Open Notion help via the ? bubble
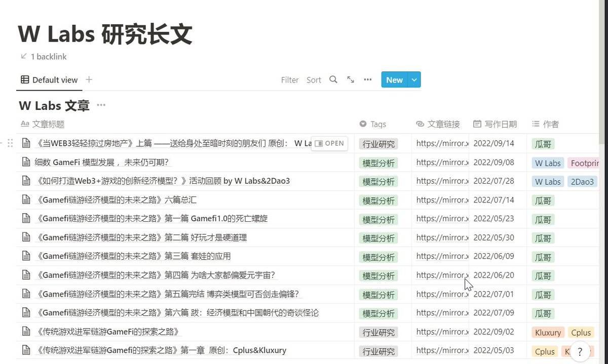The width and height of the screenshot is (608, 364). point(580,351)
